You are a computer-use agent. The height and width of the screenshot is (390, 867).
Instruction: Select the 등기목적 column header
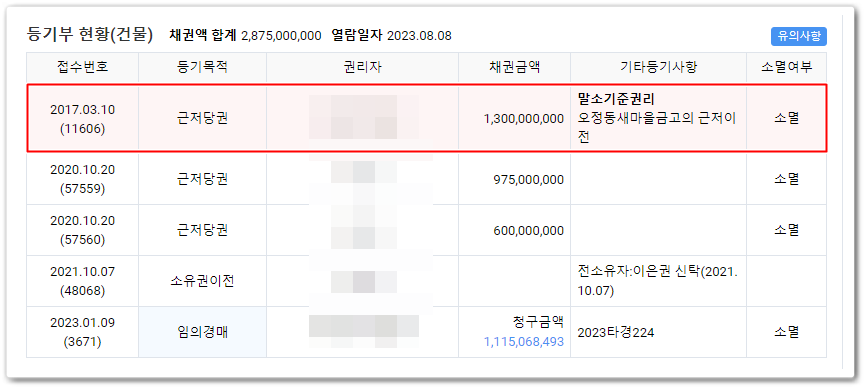pyautogui.click(x=202, y=67)
